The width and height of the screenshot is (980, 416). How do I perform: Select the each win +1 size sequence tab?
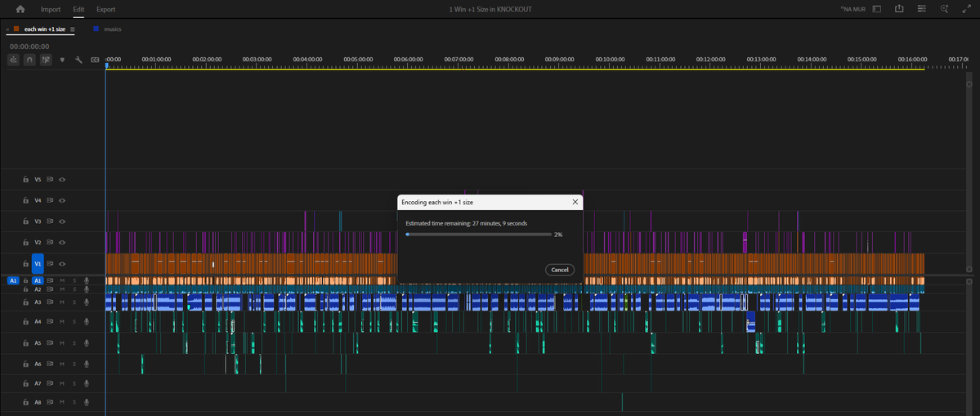pos(44,29)
